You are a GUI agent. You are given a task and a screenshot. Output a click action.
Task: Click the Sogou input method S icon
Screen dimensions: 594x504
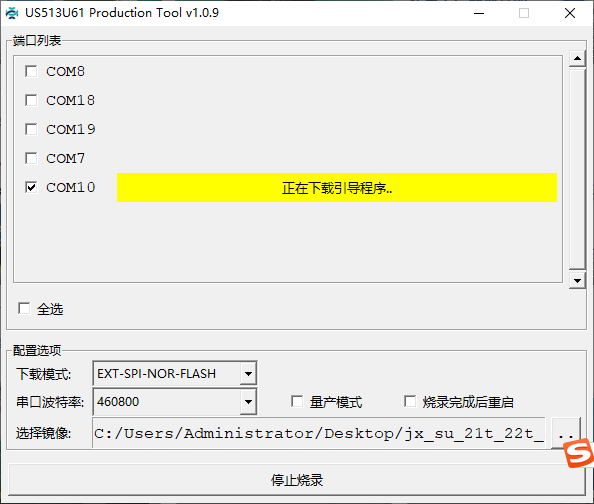click(x=579, y=453)
